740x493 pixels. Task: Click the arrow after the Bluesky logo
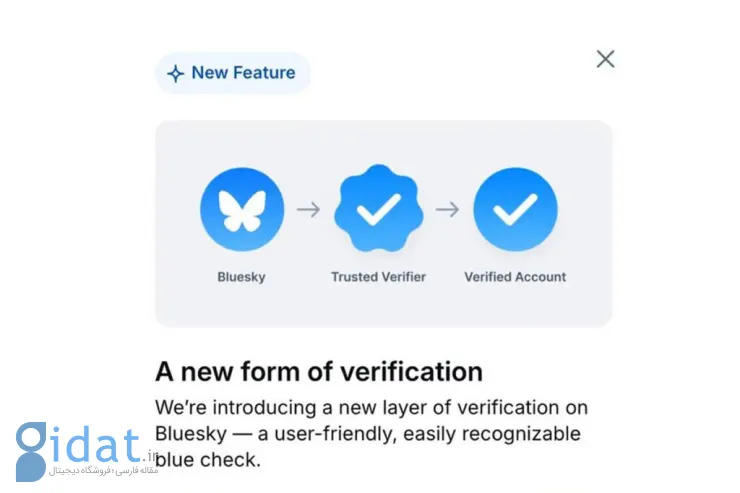(309, 209)
